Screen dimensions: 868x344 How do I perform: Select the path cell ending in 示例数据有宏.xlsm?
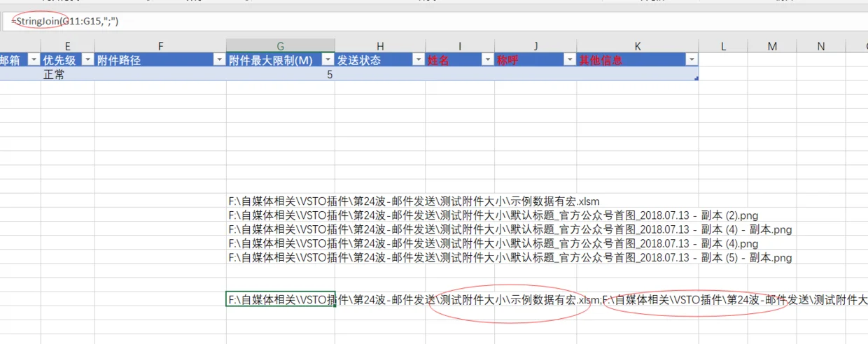point(281,201)
